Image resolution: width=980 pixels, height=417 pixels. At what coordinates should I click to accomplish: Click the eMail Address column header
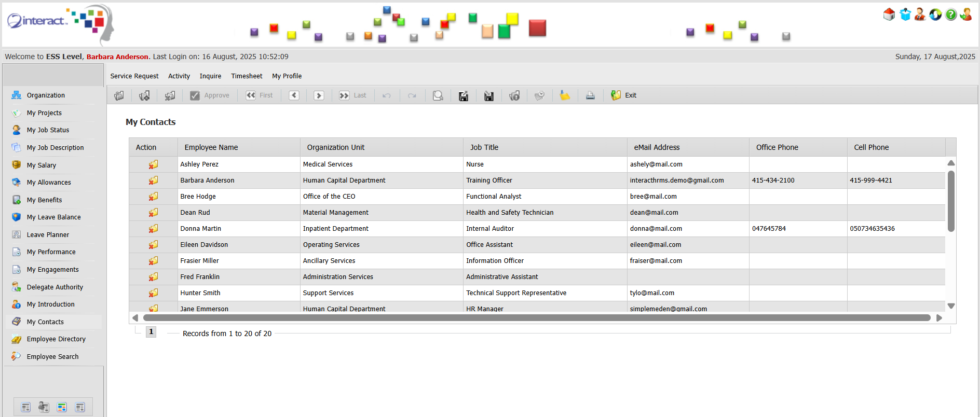pos(688,147)
